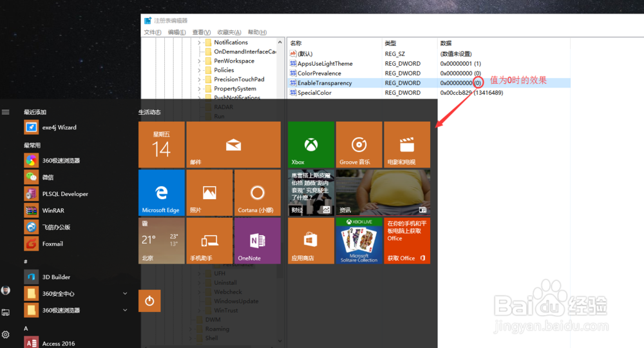This screenshot has width=644, height=348.
Task: Select the ColorPrevalence value
Action: pos(319,73)
